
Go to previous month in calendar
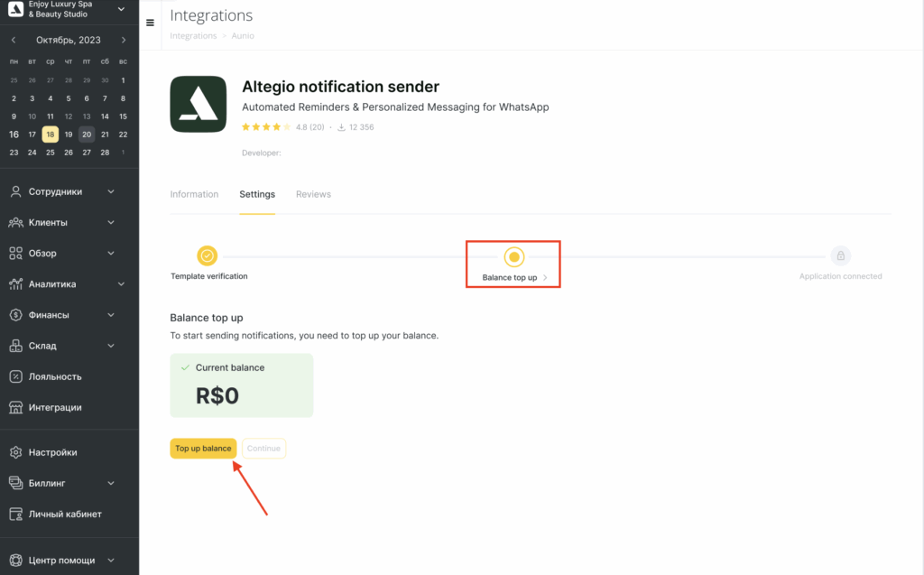(14, 40)
